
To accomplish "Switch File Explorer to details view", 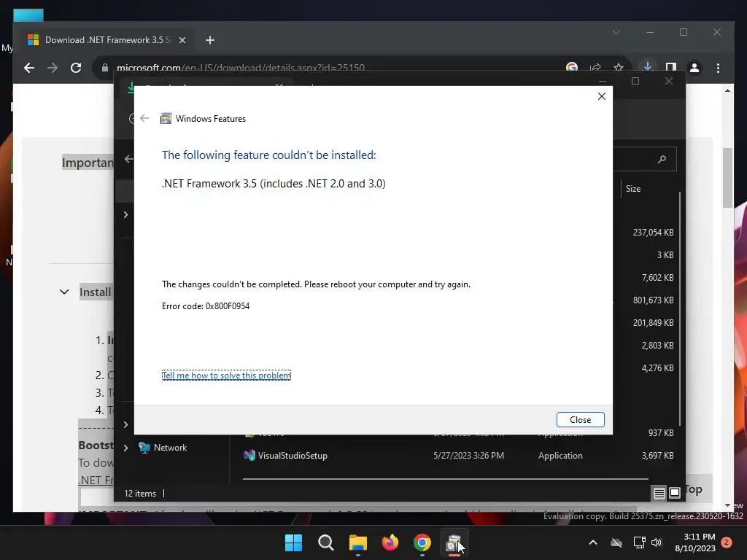I will (x=659, y=493).
